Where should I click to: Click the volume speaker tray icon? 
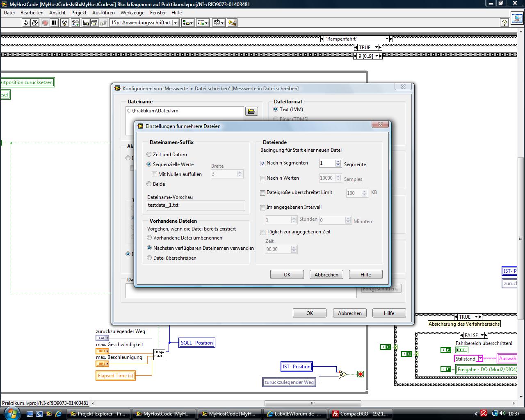pyautogui.click(x=503, y=414)
